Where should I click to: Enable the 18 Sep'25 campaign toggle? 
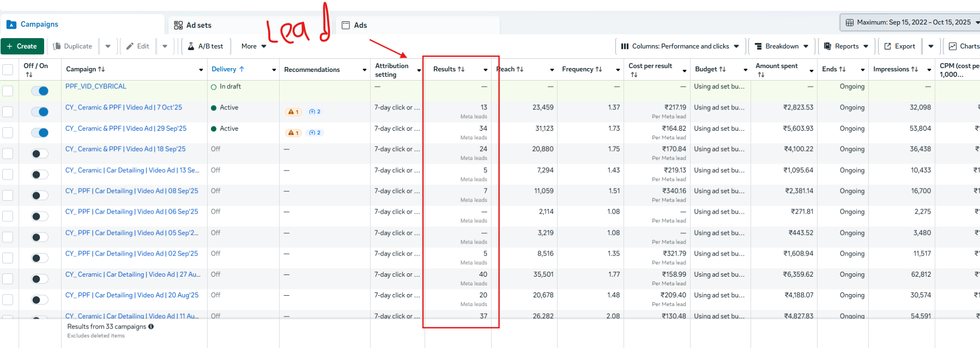40,154
